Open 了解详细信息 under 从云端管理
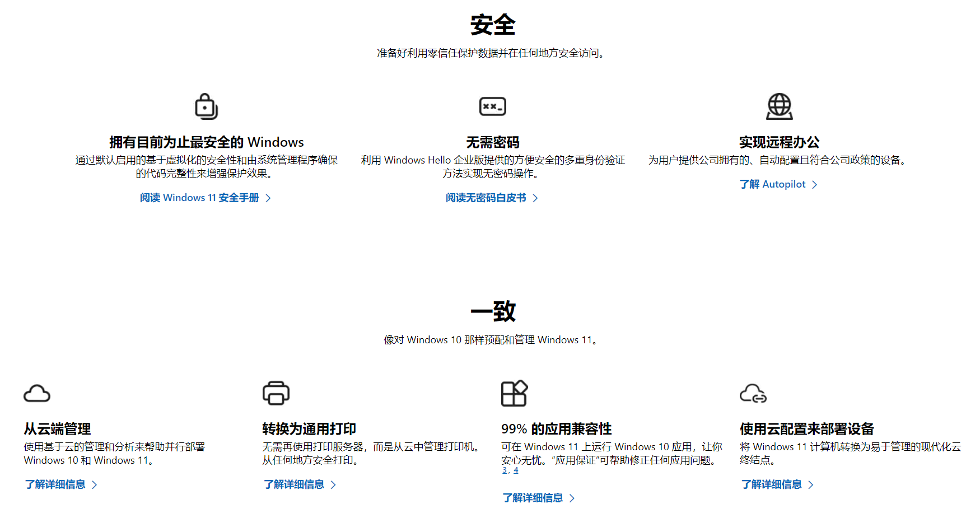 tap(61, 484)
